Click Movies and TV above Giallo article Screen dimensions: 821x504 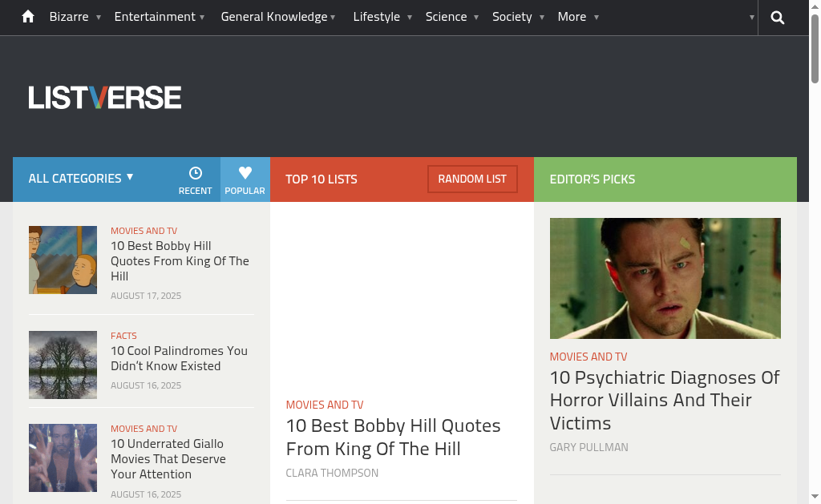(144, 429)
